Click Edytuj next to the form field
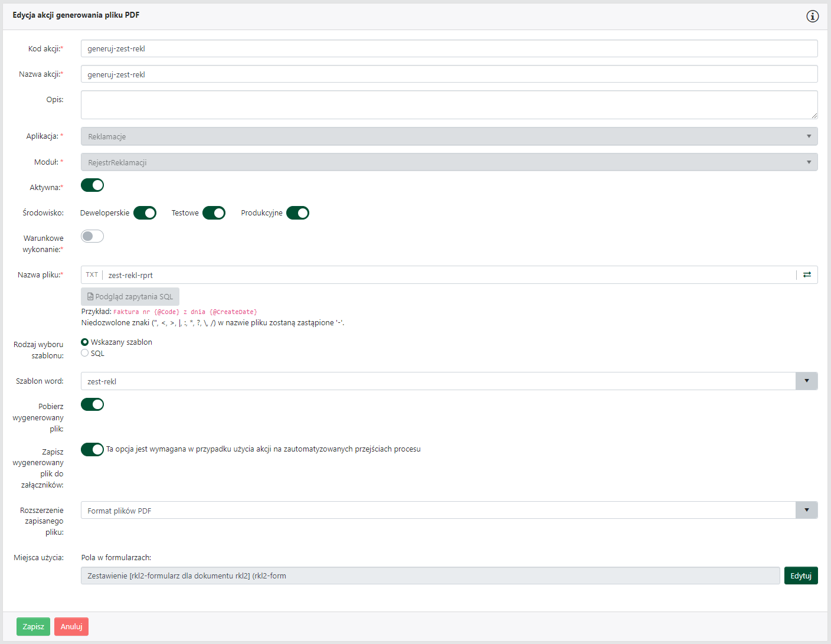 [x=800, y=576]
